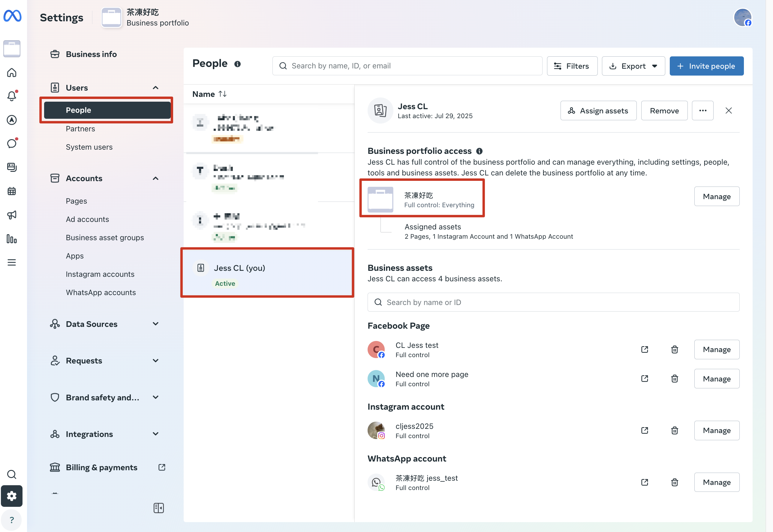
Task: Manage cljess2025 Instagram account
Action: click(x=716, y=430)
